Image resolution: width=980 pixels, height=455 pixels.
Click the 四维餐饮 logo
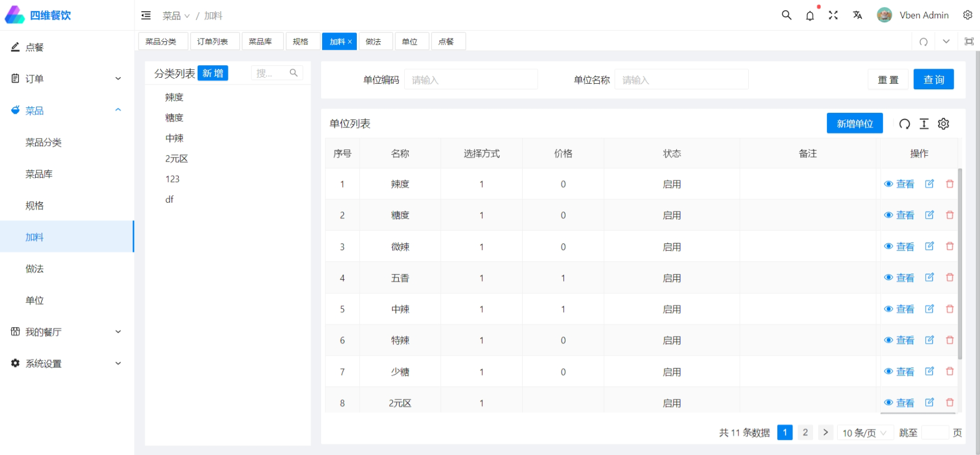click(37, 15)
